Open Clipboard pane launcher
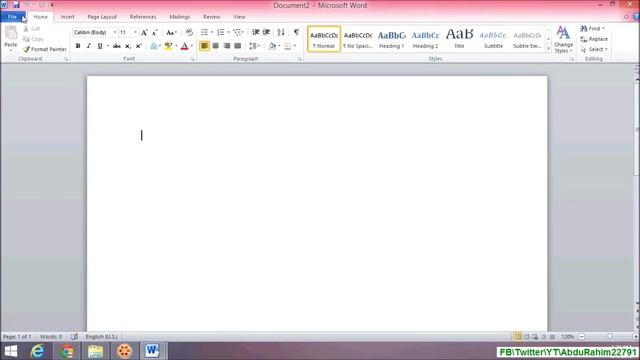 pos(66,60)
